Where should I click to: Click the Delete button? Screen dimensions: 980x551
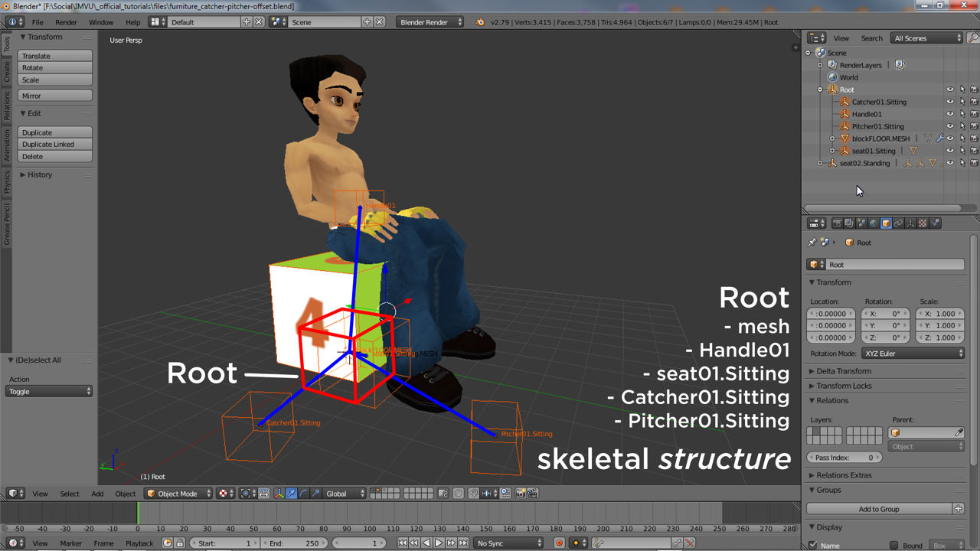(55, 156)
